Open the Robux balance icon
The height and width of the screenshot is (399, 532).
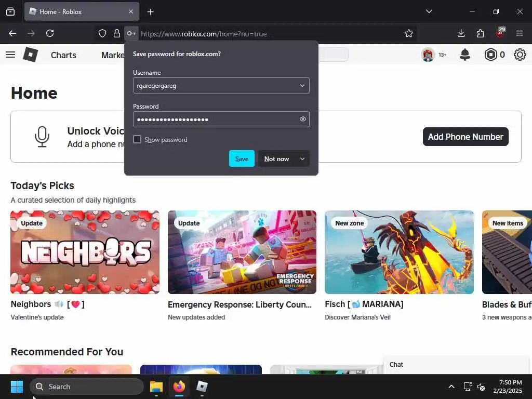pyautogui.click(x=490, y=55)
